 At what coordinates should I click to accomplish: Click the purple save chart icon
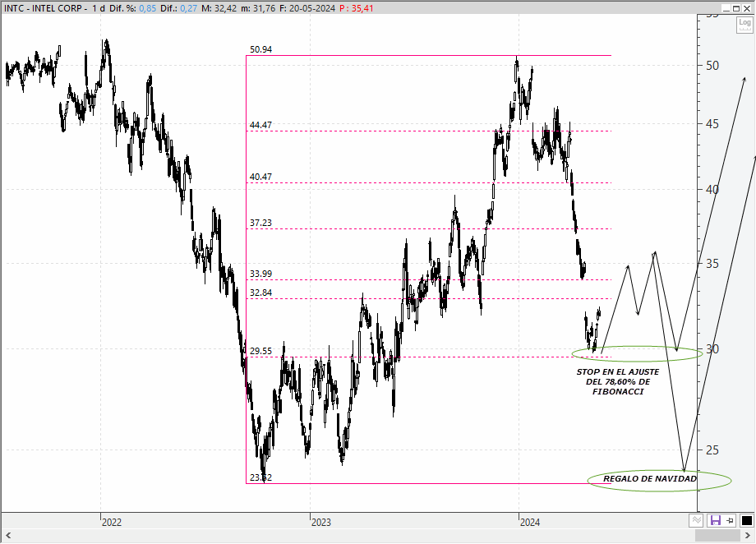coord(715,520)
